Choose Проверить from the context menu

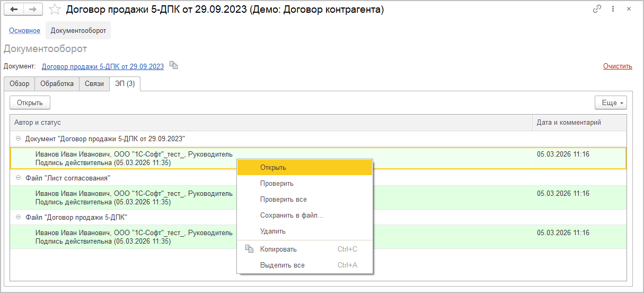click(277, 184)
